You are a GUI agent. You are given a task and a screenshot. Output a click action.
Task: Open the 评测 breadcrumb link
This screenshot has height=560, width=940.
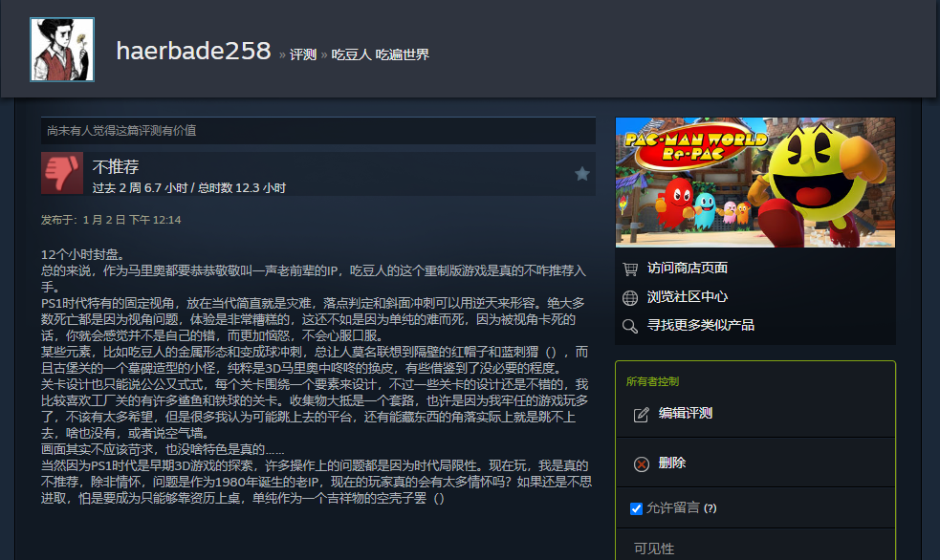(x=302, y=54)
